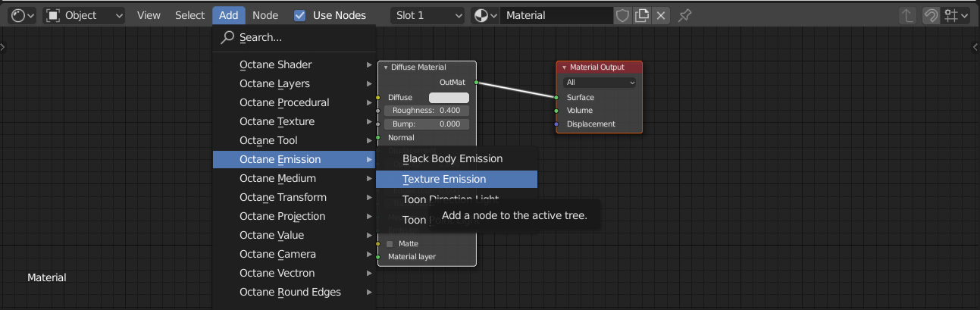This screenshot has height=310, width=980.
Task: Click the Normal input socket
Action: point(377,137)
